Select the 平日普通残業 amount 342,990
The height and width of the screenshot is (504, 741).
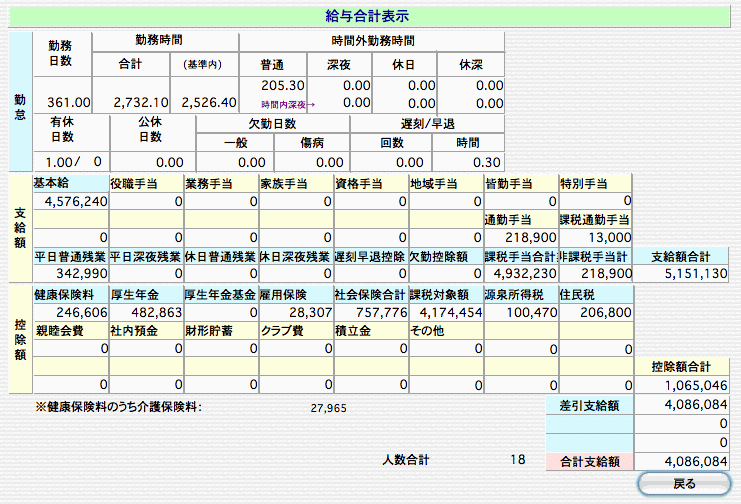pyautogui.click(x=70, y=273)
